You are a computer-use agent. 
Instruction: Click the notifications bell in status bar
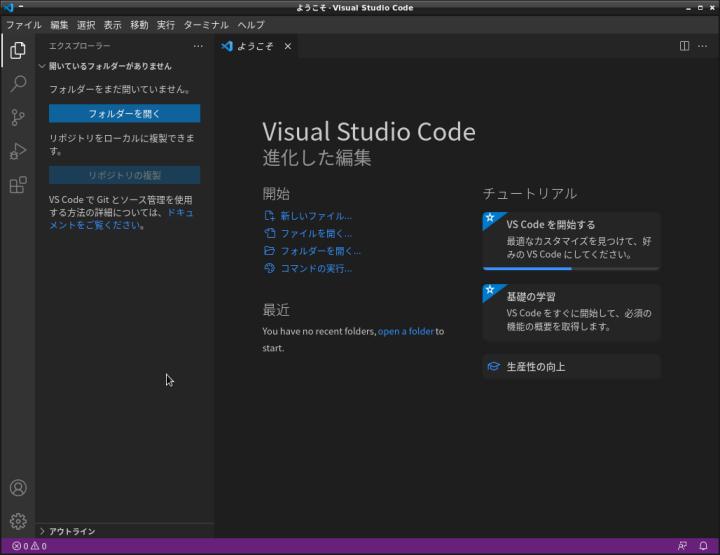[703, 546]
